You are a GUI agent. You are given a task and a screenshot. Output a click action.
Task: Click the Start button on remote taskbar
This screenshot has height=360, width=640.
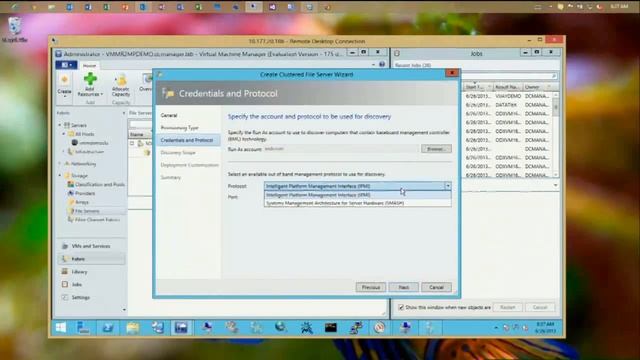point(61,327)
